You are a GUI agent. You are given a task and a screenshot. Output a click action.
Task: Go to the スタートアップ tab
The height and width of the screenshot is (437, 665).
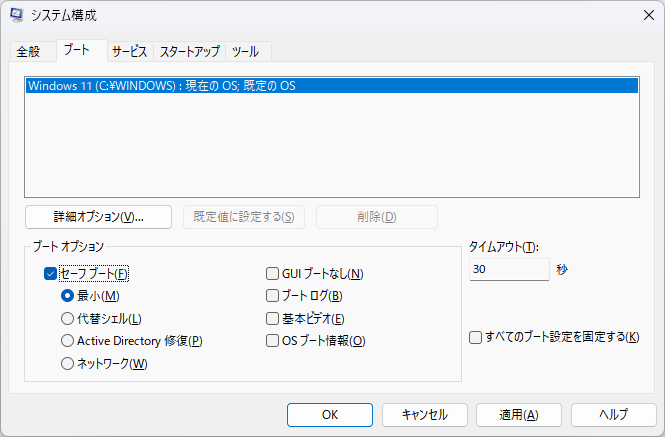[191, 52]
